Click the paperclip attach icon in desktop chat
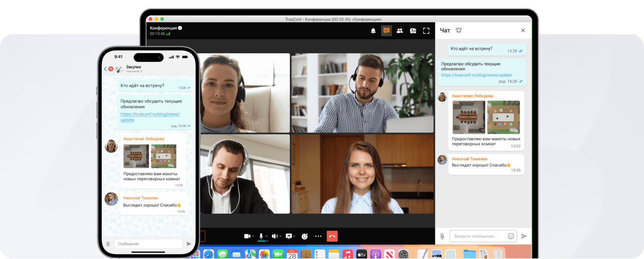 [442, 236]
